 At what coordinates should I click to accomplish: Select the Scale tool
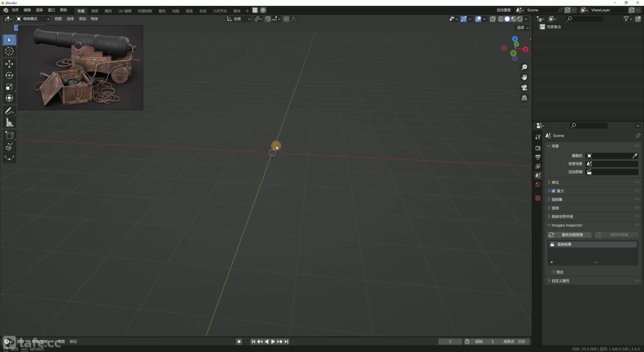tap(9, 87)
